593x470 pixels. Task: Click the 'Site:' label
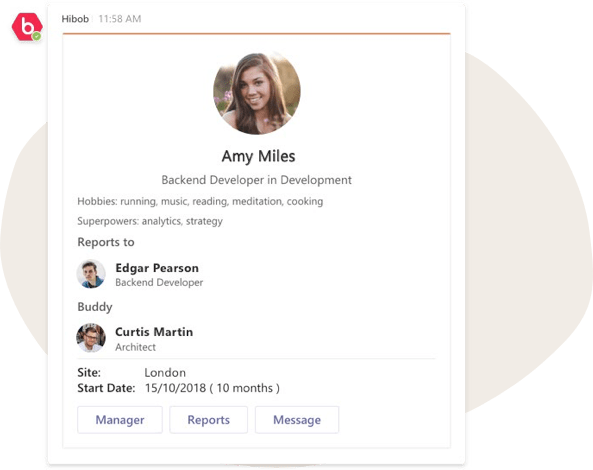pyautogui.click(x=89, y=373)
